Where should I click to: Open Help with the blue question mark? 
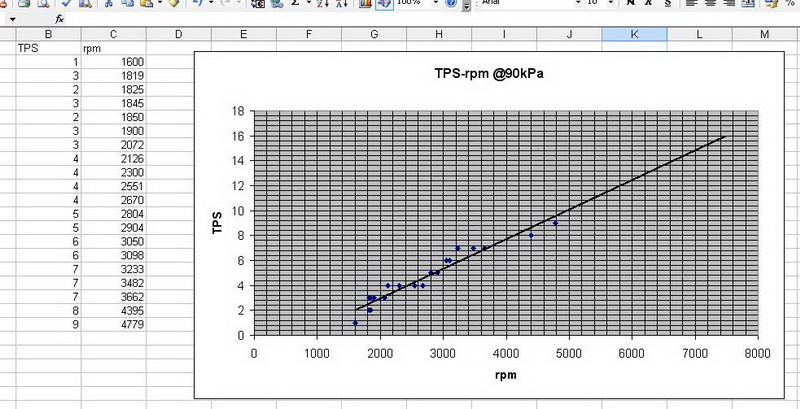[452, 4]
